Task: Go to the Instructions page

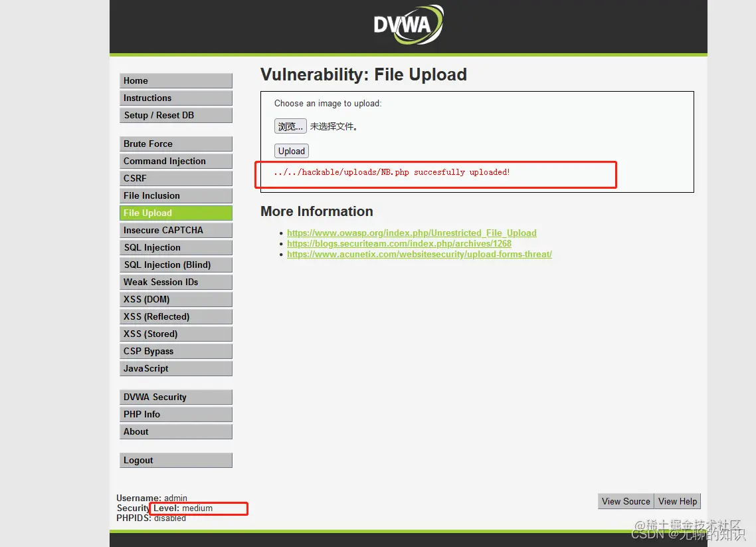Action: 176,98
